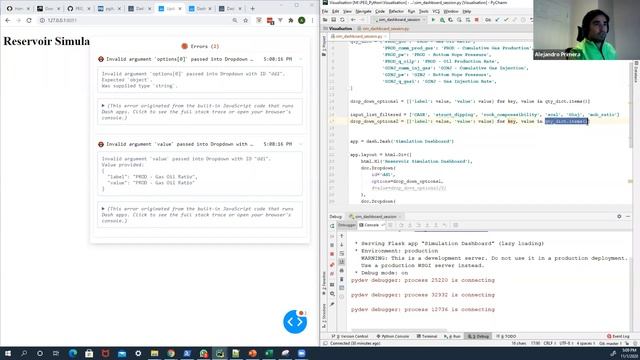Click the Errors (2) header
Image resolution: width=640 pixels, height=360 pixels.
(x=200, y=46)
